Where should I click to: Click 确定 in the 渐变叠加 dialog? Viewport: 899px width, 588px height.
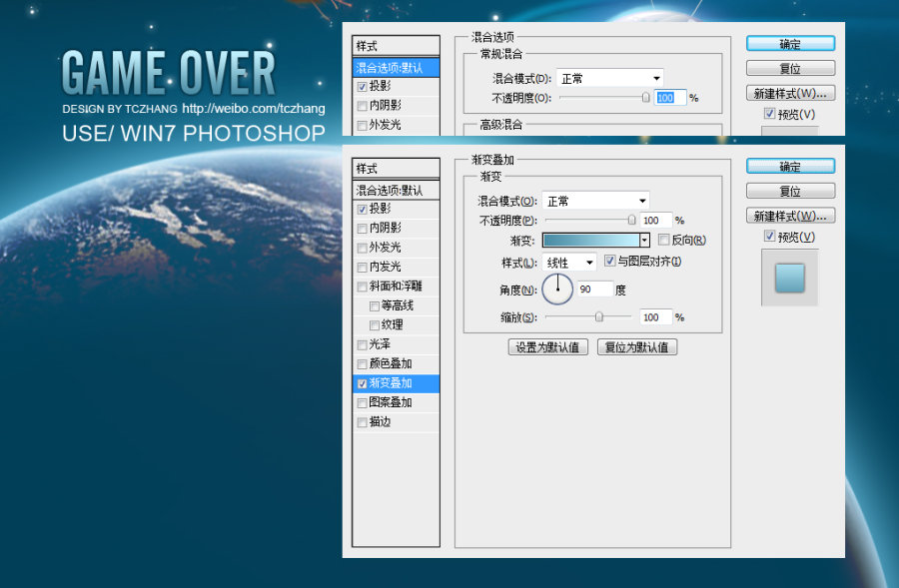[x=790, y=166]
